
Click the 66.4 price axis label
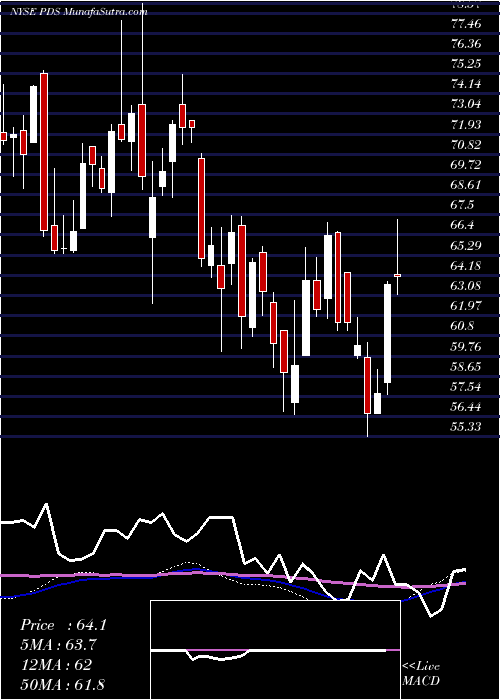pyautogui.click(x=462, y=225)
